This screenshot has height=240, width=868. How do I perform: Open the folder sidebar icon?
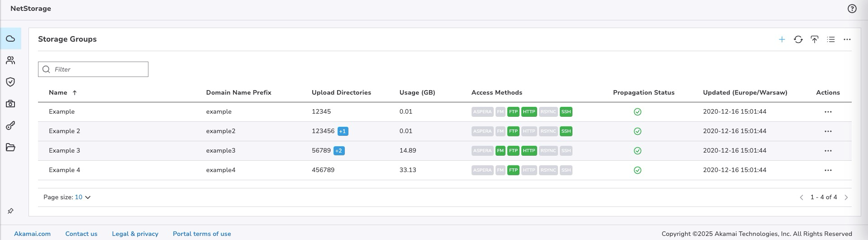pyautogui.click(x=10, y=147)
